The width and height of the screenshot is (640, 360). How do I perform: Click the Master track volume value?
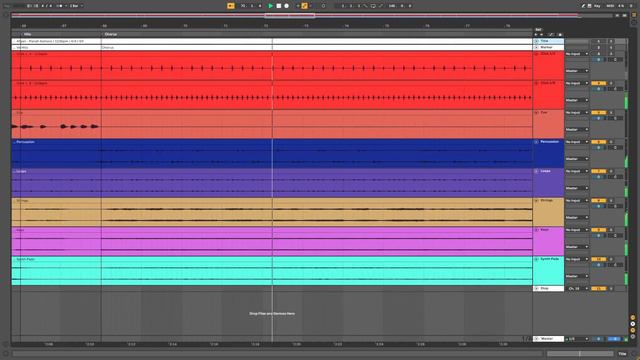tap(599, 339)
